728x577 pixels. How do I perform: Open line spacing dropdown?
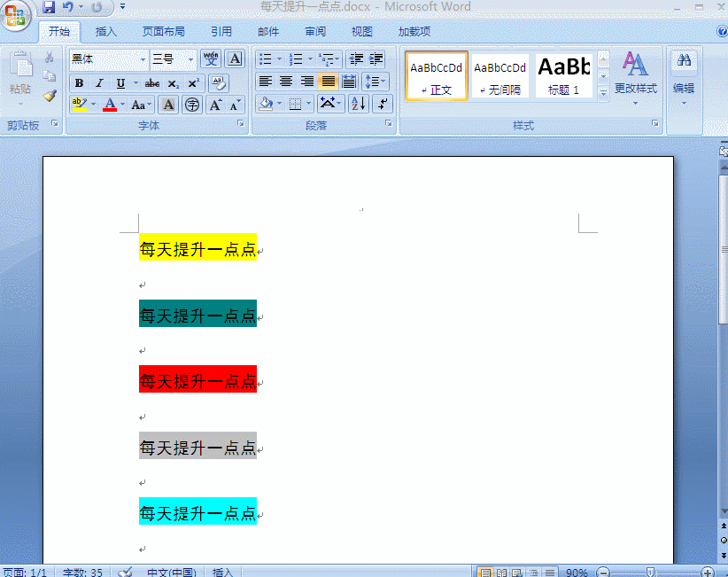pos(376,82)
